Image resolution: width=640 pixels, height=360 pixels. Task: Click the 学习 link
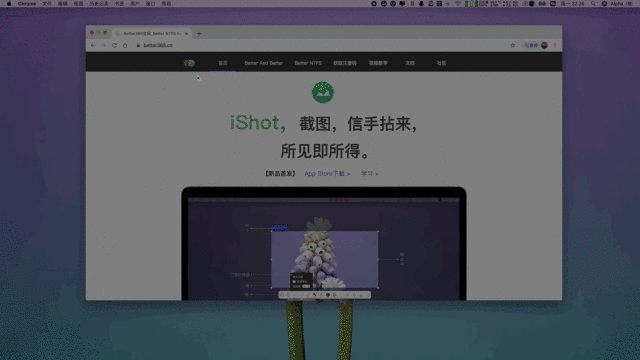point(369,173)
